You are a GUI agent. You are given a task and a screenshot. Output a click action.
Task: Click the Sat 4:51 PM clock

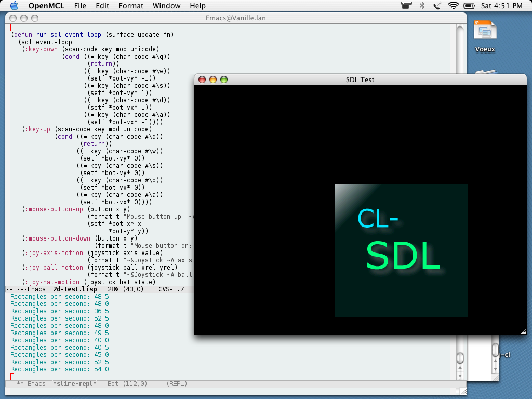coord(501,6)
